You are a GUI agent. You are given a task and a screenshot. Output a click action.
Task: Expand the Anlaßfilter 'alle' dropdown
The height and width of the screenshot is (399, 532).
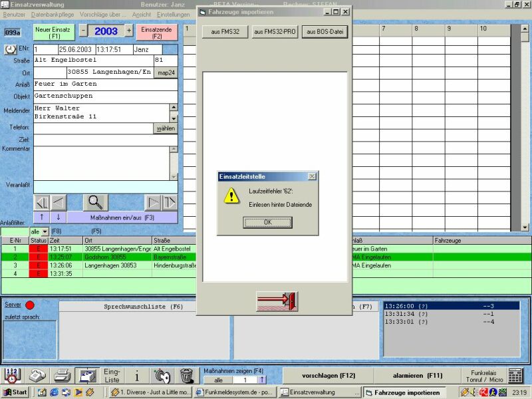(x=45, y=231)
